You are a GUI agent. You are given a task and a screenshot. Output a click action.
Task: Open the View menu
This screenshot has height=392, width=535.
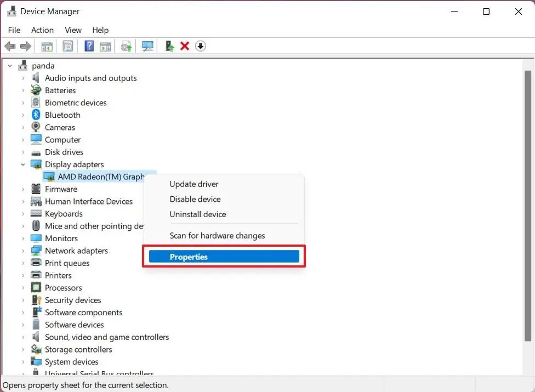[x=73, y=30]
